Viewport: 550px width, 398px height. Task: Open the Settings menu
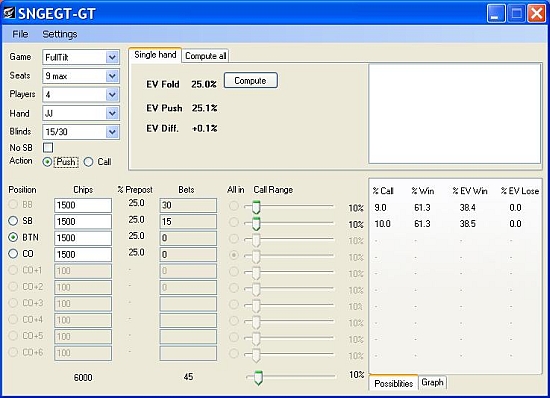(60, 34)
